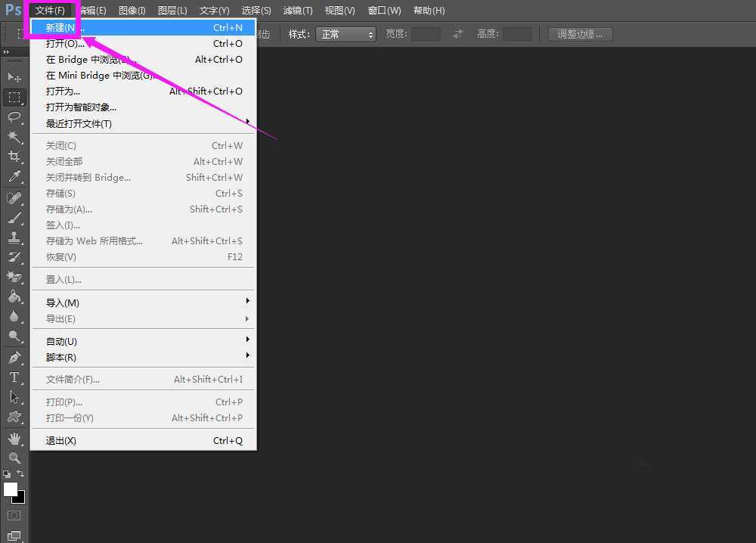Click the 高度 height input field
The width and height of the screenshot is (756, 543).
(517, 34)
